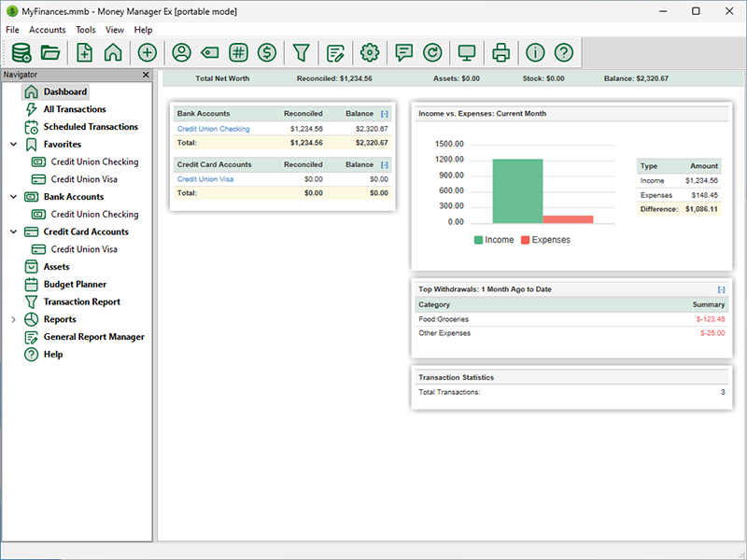
Task: Open the Currency manager dollar icon
Action: coord(267,52)
